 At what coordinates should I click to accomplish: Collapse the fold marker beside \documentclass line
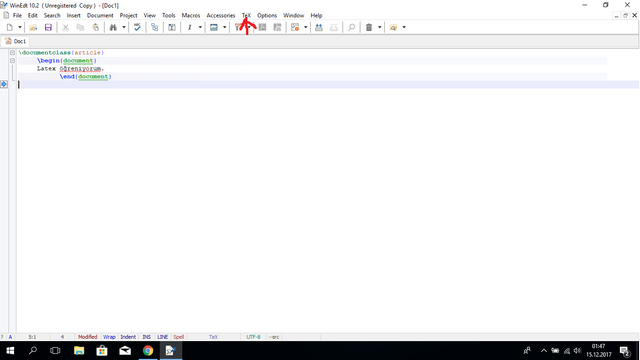[12, 53]
